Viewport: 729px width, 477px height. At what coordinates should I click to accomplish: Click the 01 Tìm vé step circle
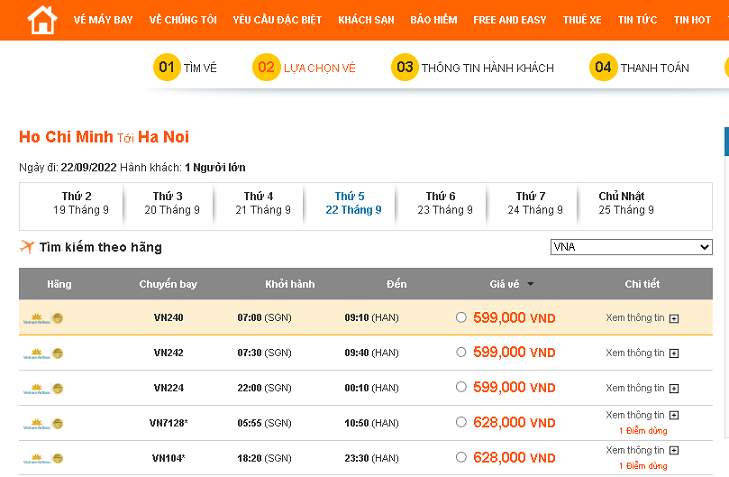(167, 67)
